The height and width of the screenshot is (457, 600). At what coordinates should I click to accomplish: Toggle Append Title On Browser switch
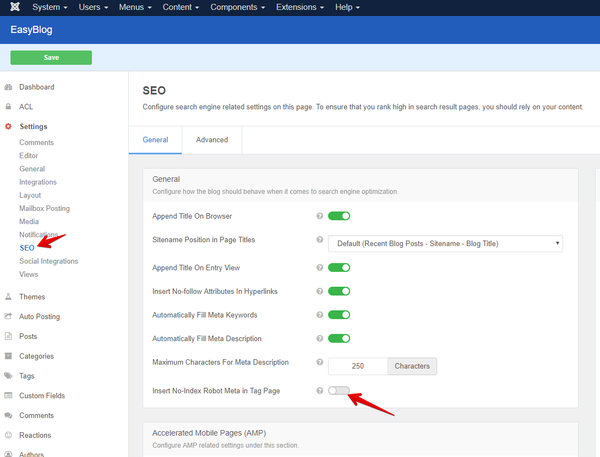click(x=339, y=216)
